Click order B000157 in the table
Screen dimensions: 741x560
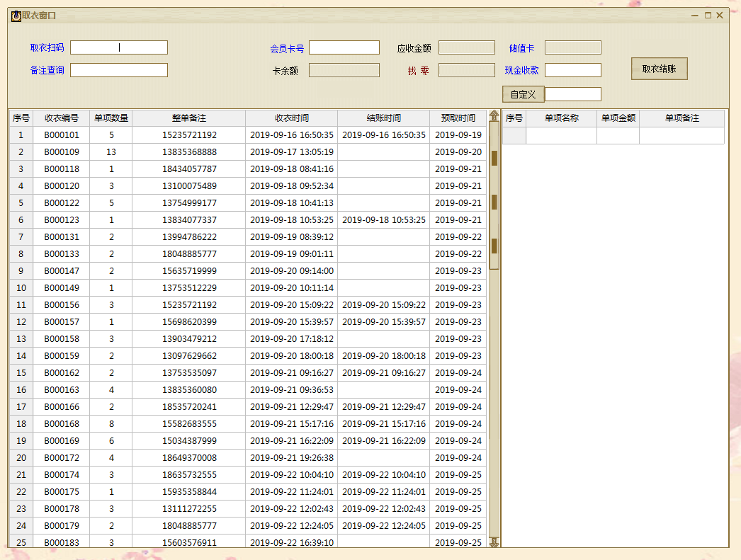pyautogui.click(x=62, y=322)
